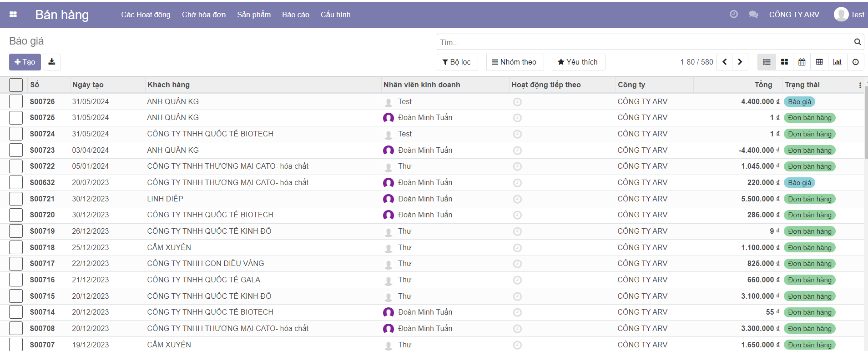This screenshot has height=351, width=868.
Task: Click the download/export icon next to Tạo
Action: click(52, 62)
